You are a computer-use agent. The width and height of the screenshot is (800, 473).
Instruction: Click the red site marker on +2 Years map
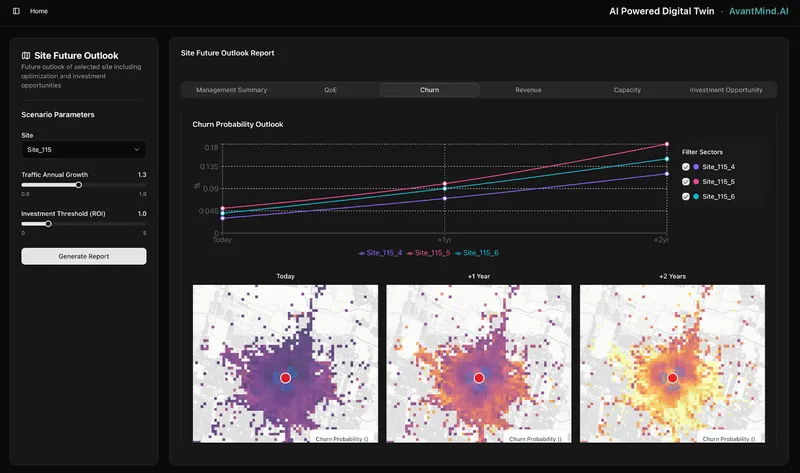tap(672, 378)
